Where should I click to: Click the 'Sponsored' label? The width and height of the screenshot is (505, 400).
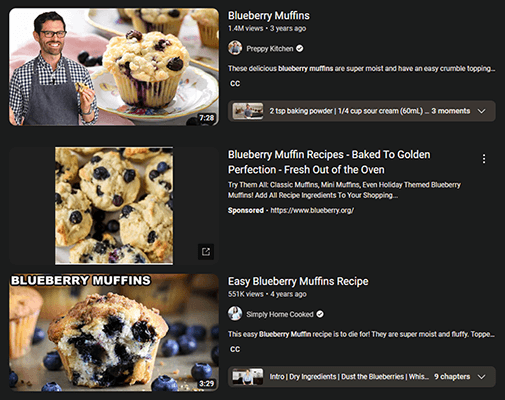[x=246, y=210]
